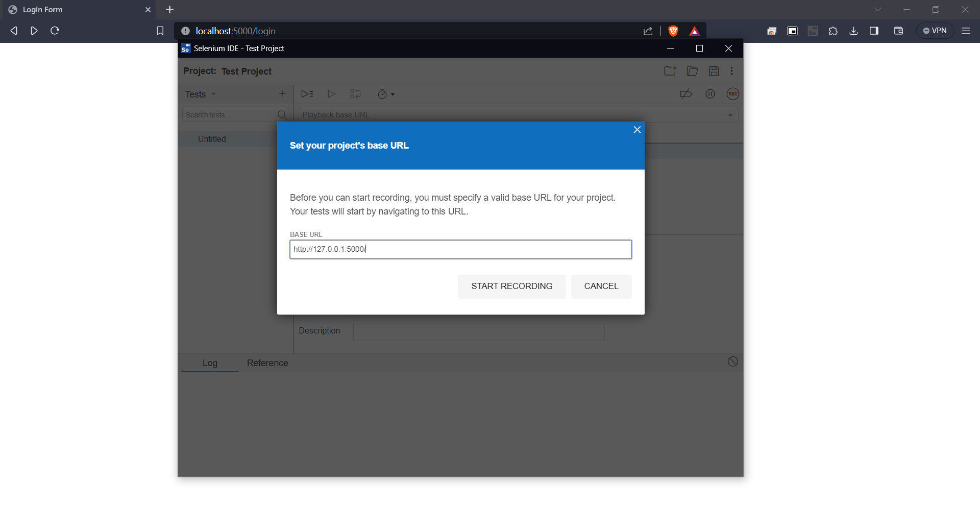The image size is (980, 526).
Task: Close the base URL dialog
Action: [x=636, y=130]
